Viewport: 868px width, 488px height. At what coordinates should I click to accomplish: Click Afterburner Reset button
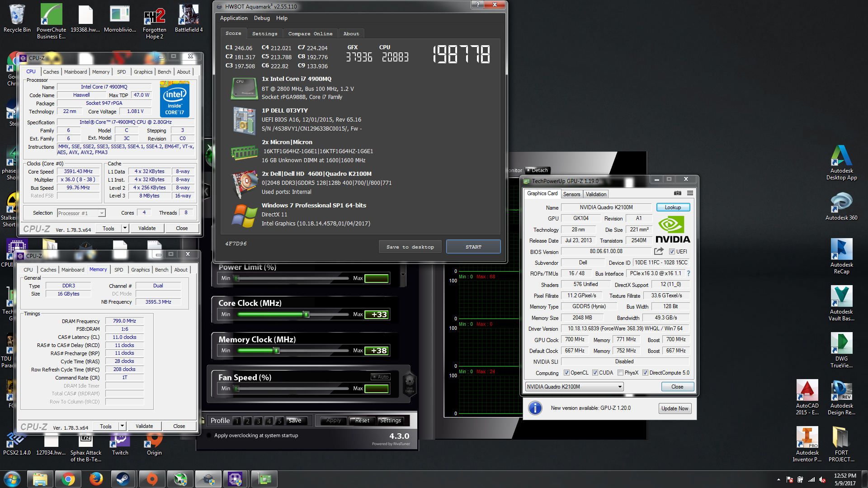pyautogui.click(x=362, y=420)
